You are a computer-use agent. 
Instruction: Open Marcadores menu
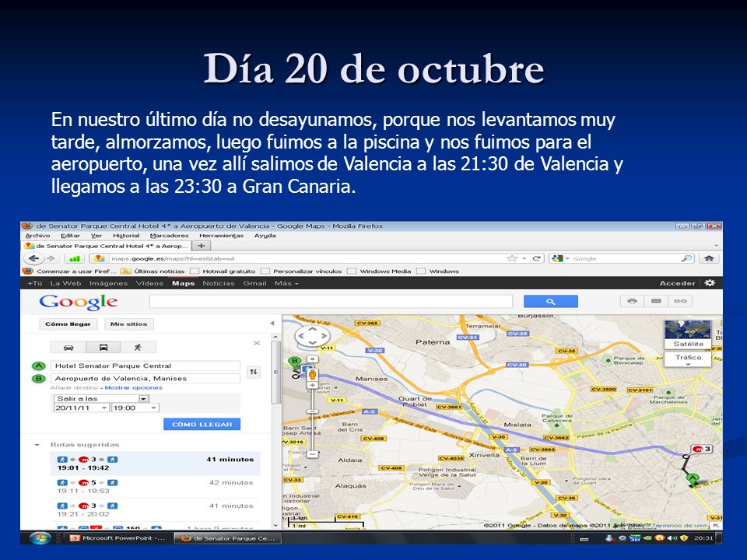(169, 236)
